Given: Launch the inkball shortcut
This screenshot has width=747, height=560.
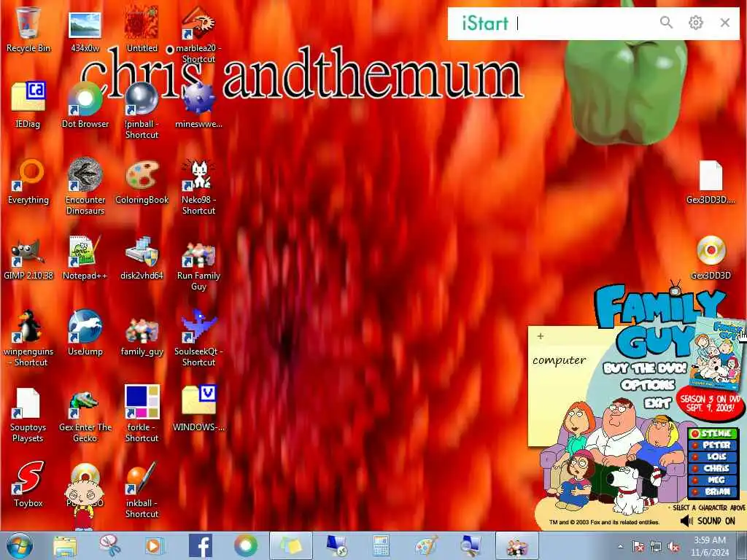Looking at the screenshot, I should [142, 489].
